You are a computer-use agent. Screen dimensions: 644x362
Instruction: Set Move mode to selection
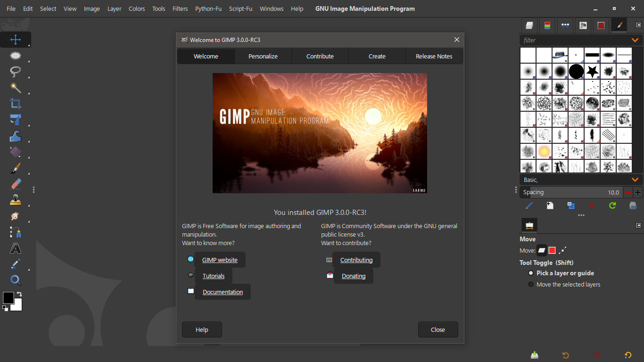point(552,250)
